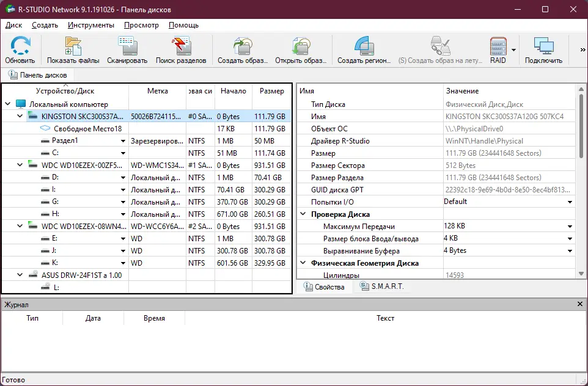Open Попытки I/O Default dropdown
Image resolution: width=588 pixels, height=386 pixels.
tap(570, 202)
